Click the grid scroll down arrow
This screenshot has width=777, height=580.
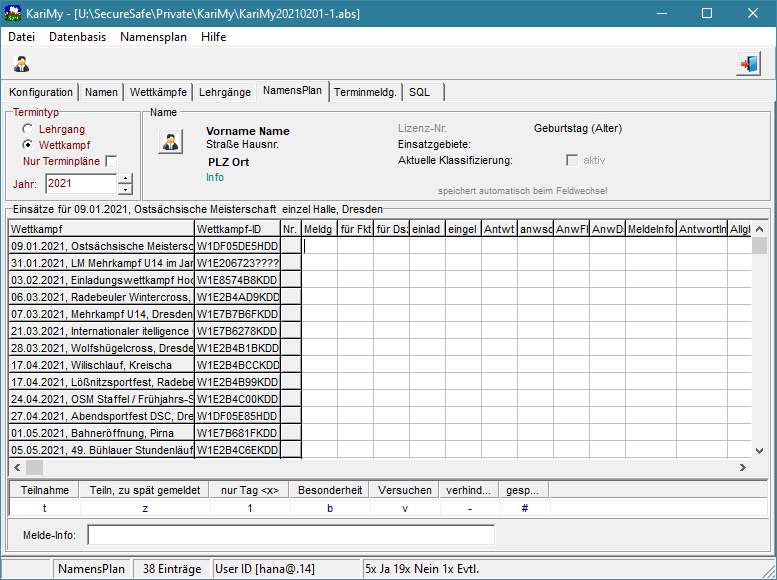[x=759, y=451]
